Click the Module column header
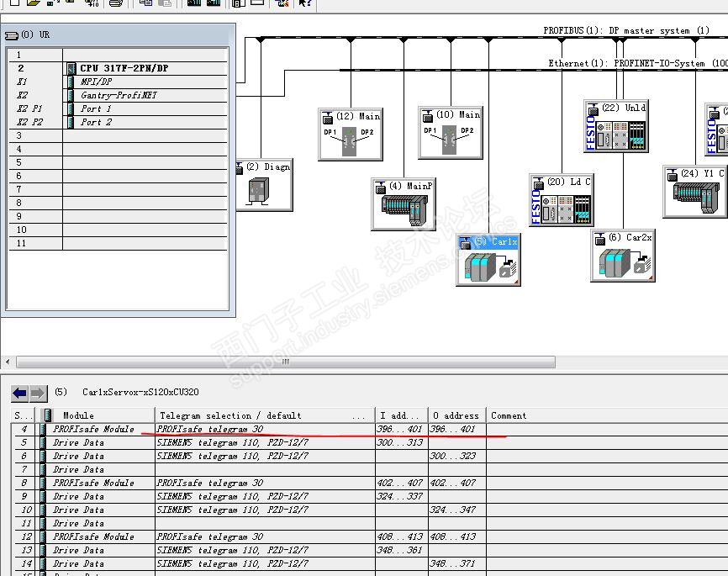Image resolution: width=728 pixels, height=576 pixels. (x=79, y=415)
